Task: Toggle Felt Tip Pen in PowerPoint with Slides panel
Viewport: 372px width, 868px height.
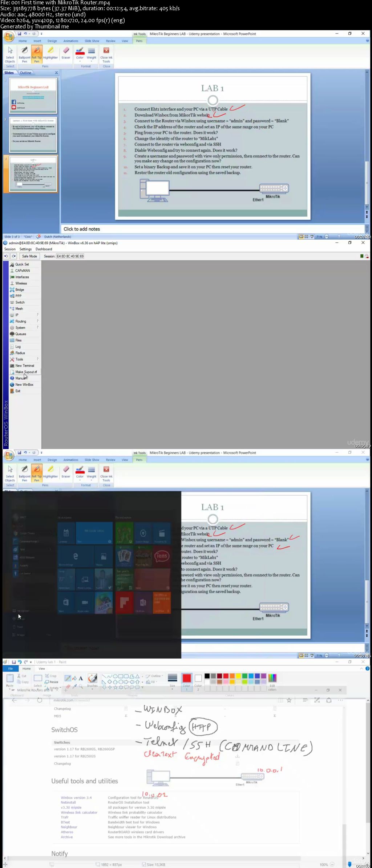Action: 37,54
